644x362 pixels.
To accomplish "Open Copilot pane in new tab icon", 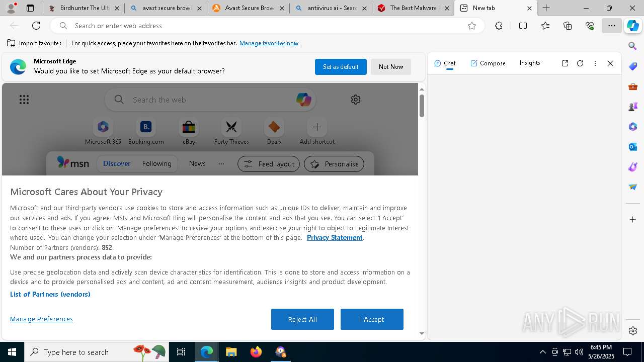I will point(565,63).
